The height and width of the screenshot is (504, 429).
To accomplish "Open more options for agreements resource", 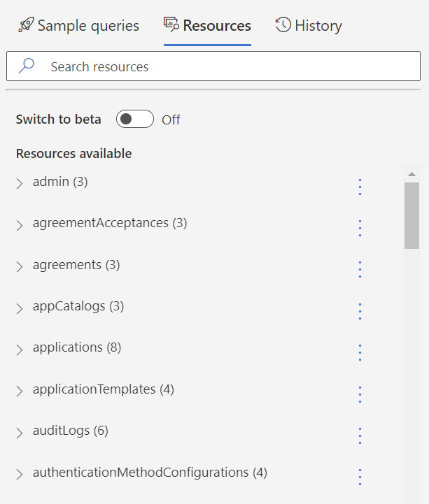I will (360, 270).
